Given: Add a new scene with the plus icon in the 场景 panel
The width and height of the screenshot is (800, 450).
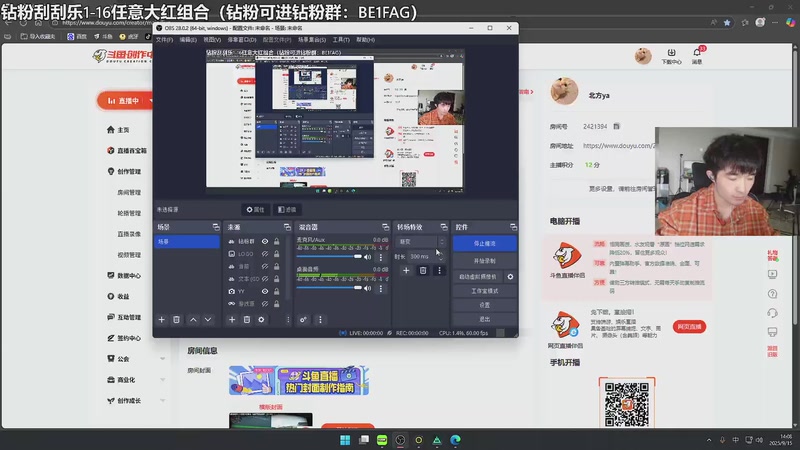Looking at the screenshot, I should 162,319.
